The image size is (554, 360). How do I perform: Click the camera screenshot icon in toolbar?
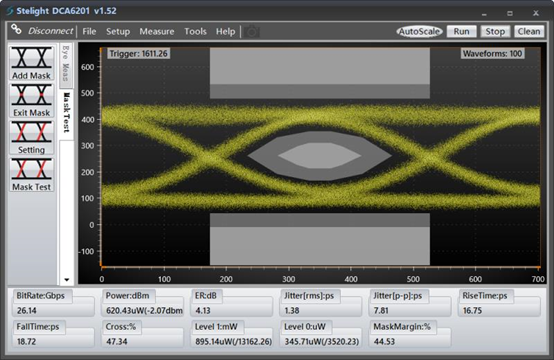click(x=252, y=32)
